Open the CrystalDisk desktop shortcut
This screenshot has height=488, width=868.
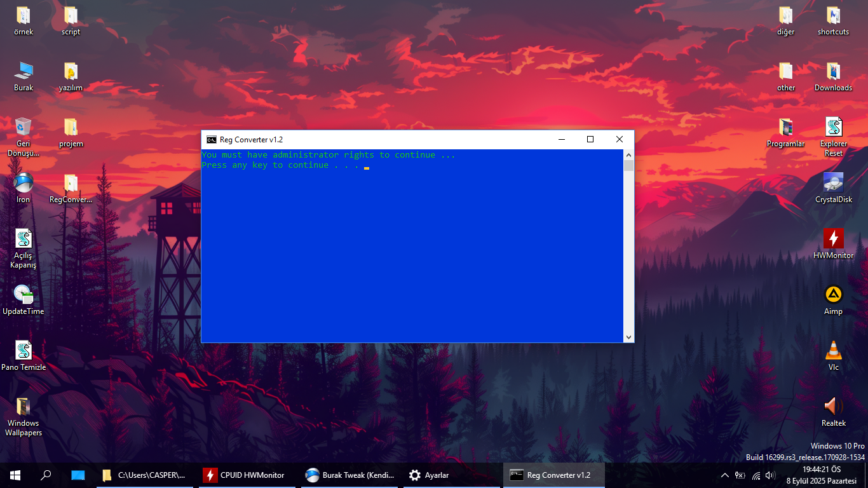point(833,187)
